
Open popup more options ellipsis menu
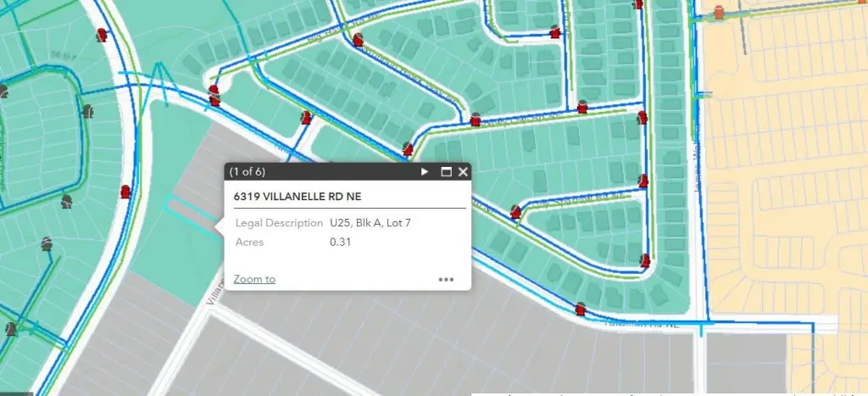pyautogui.click(x=446, y=280)
